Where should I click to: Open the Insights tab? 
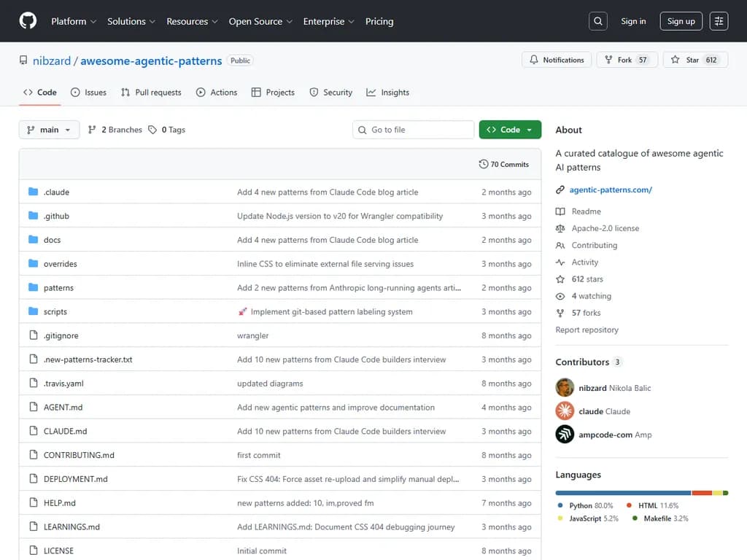coord(387,93)
